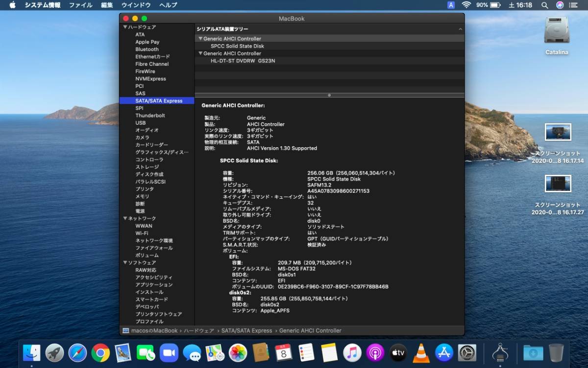Open Safari in the Dock
588x368 pixels.
(x=77, y=352)
